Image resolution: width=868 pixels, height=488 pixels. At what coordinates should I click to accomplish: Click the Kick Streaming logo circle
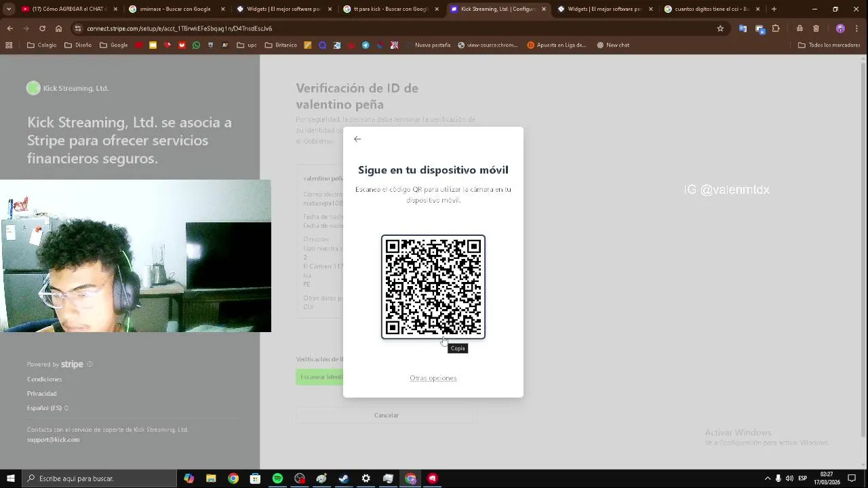pyautogui.click(x=33, y=88)
